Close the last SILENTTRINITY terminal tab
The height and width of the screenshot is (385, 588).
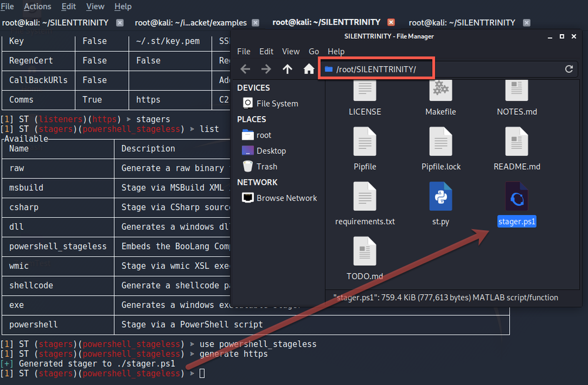tap(526, 22)
